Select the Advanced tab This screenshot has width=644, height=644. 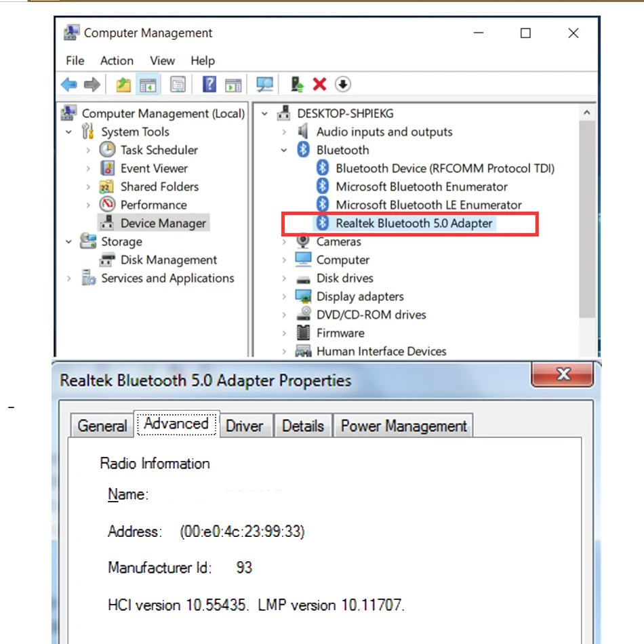(177, 424)
